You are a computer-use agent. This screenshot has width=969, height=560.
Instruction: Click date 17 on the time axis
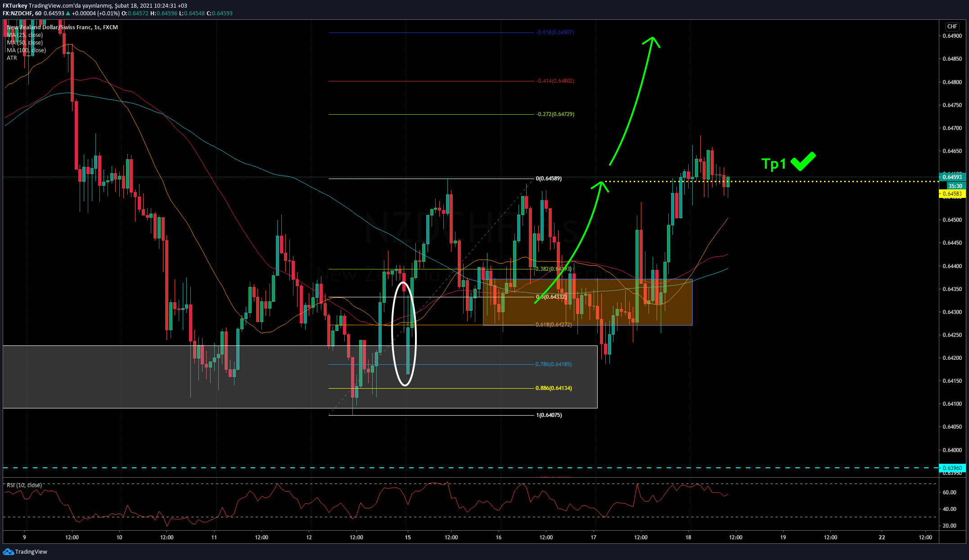click(x=594, y=537)
